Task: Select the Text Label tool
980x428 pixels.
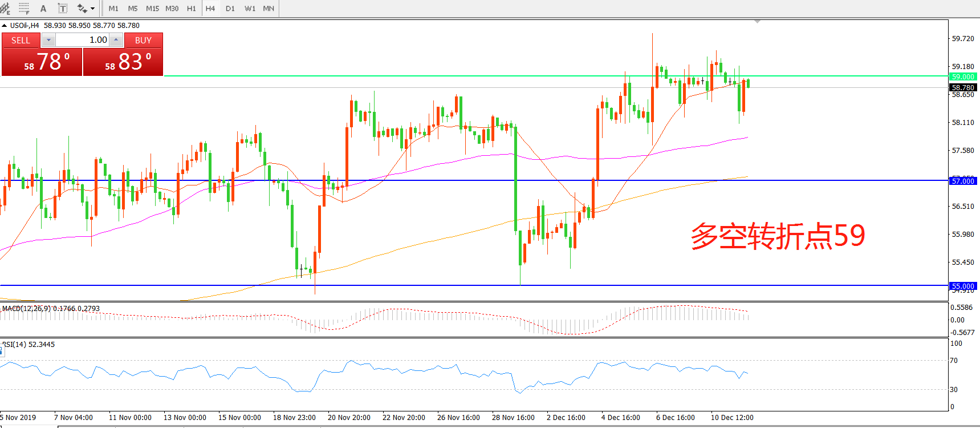Action: pos(63,9)
